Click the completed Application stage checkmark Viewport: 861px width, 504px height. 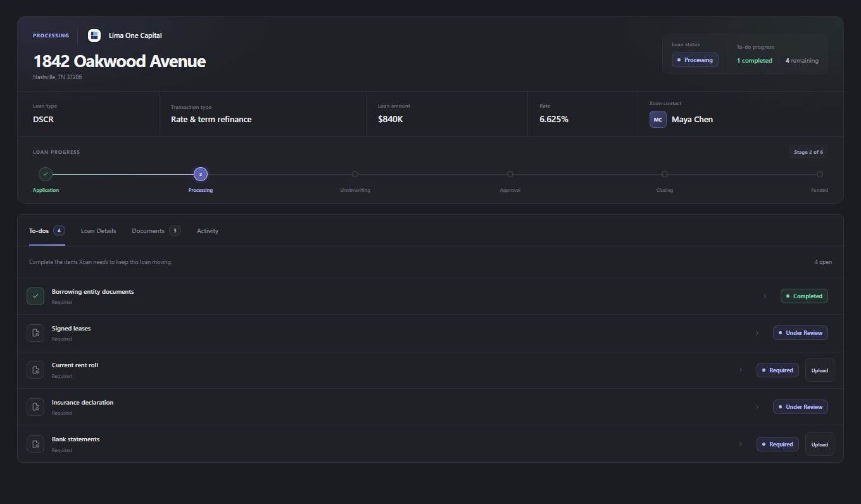(x=46, y=174)
